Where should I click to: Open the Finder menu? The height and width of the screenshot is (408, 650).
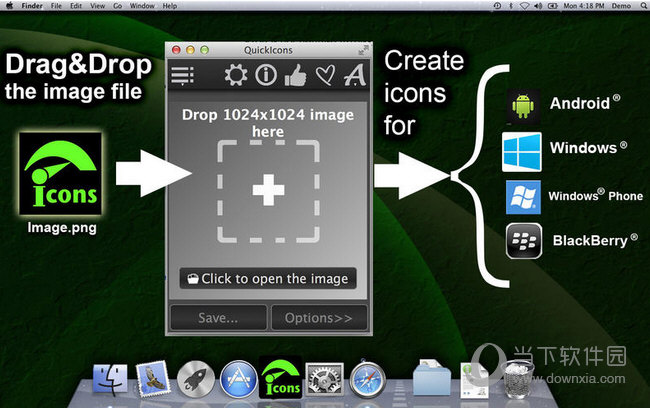click(x=32, y=6)
